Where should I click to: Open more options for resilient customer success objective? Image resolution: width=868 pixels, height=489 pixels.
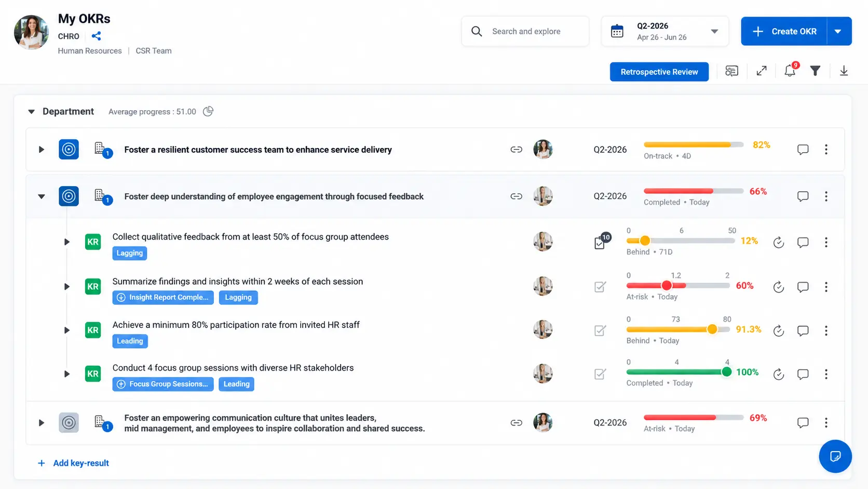826,150
